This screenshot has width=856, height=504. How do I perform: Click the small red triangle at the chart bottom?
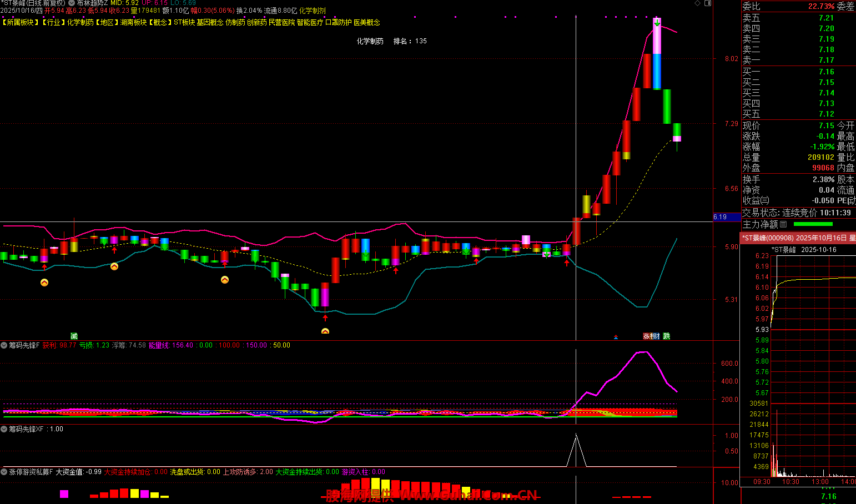[x=616, y=337]
